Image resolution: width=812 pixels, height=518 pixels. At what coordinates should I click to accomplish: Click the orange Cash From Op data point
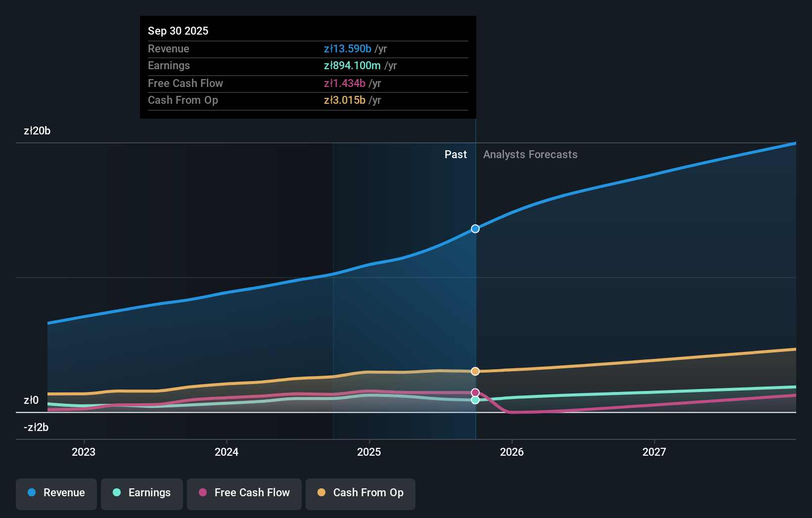tap(475, 371)
